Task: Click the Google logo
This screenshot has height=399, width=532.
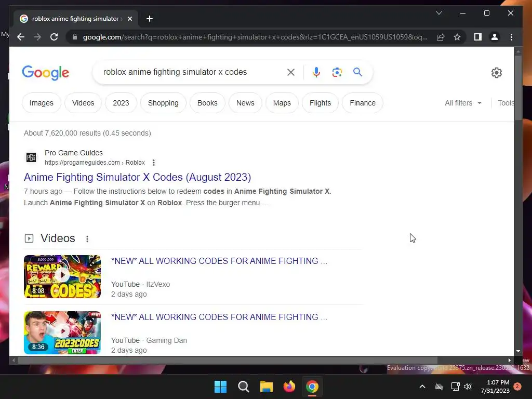Action: [x=46, y=73]
